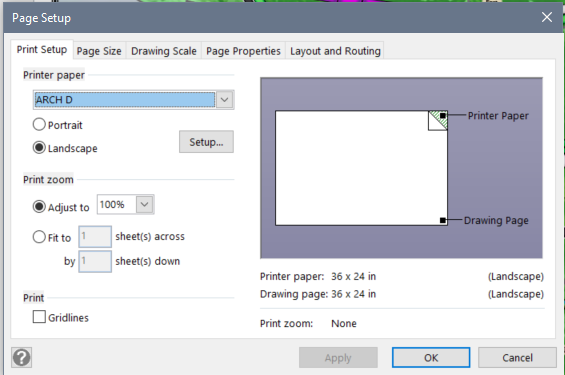Click the sheet(s) across number field
This screenshot has height=375, width=565.
click(95, 237)
